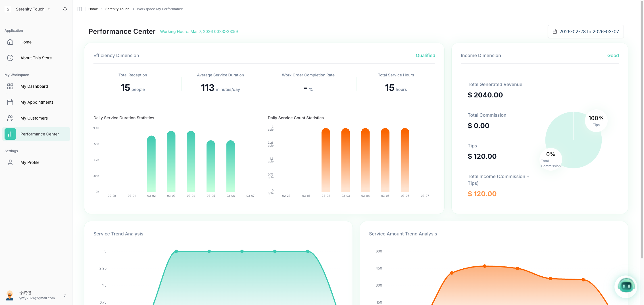Open the date range picker
Screen dimensions: 644x305
click(585, 32)
